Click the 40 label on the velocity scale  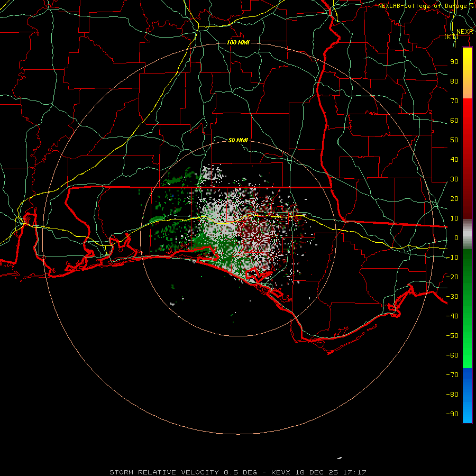pyautogui.click(x=454, y=159)
